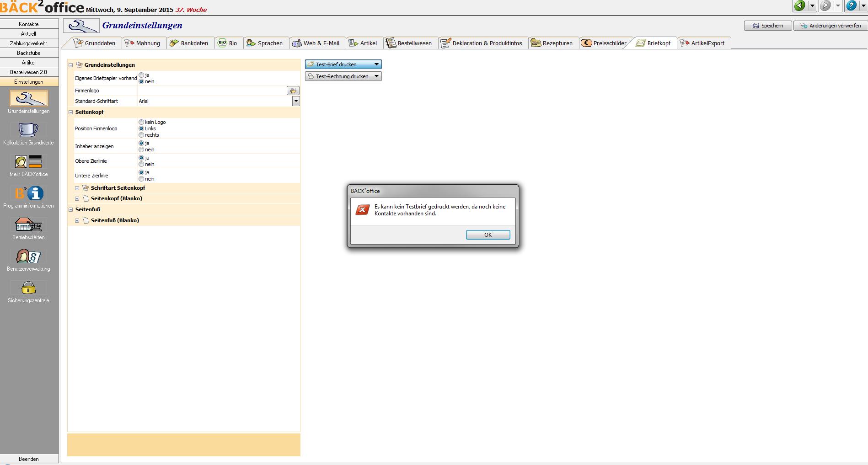Open Mein BÄCK²office sidebar icon

28,162
